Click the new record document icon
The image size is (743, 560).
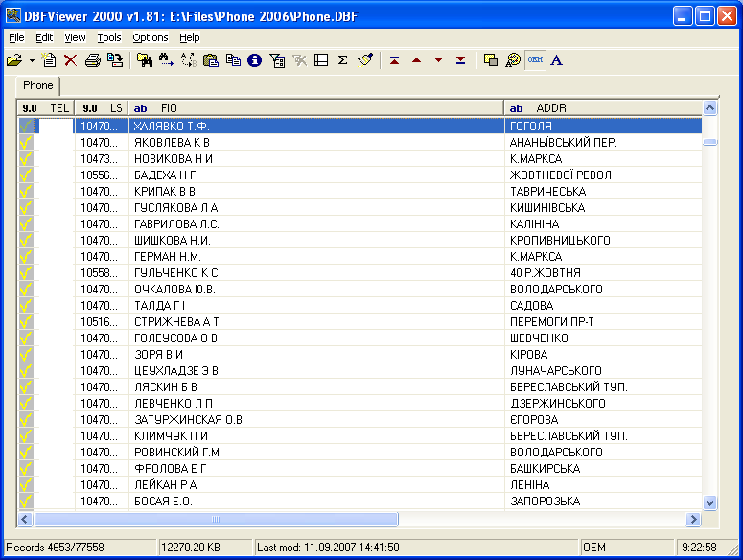(x=49, y=60)
